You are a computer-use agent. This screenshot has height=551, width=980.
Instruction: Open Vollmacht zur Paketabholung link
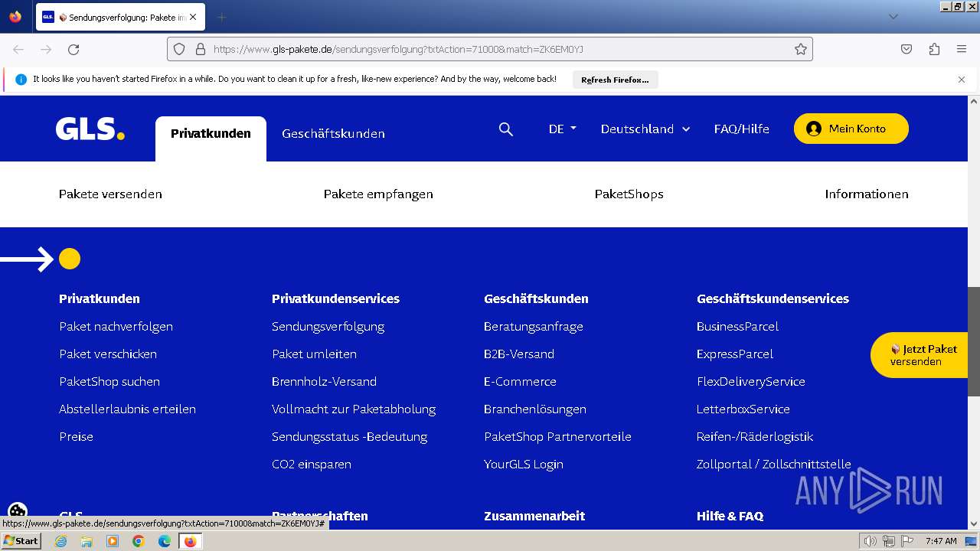(x=354, y=409)
